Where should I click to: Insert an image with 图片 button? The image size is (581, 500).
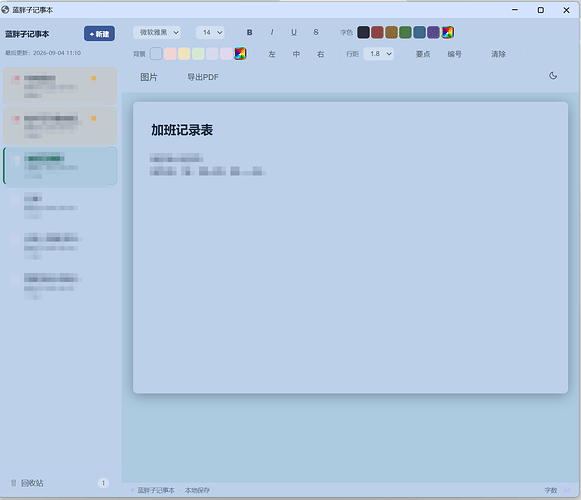(149, 77)
